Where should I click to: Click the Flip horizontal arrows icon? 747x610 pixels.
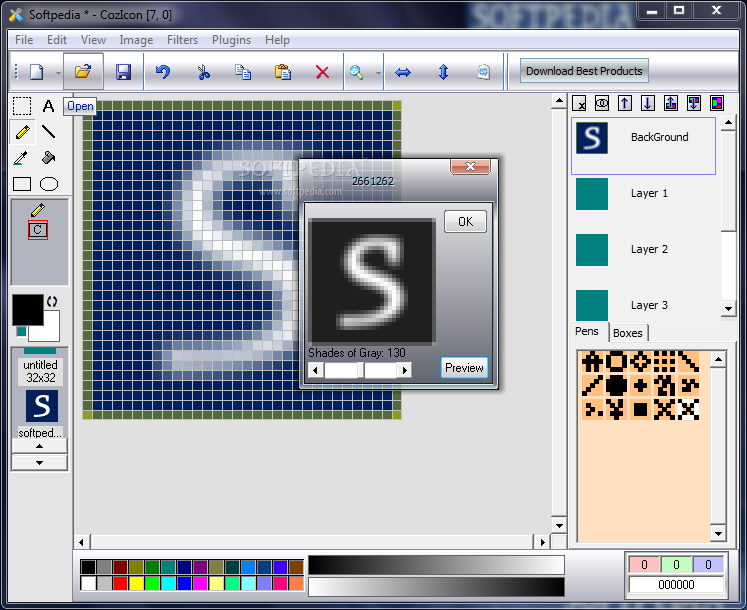[403, 72]
